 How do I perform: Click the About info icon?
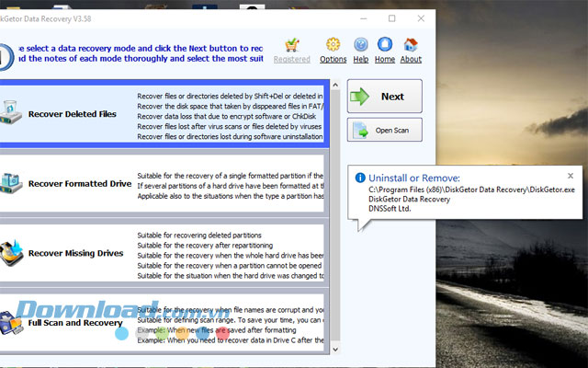[411, 44]
